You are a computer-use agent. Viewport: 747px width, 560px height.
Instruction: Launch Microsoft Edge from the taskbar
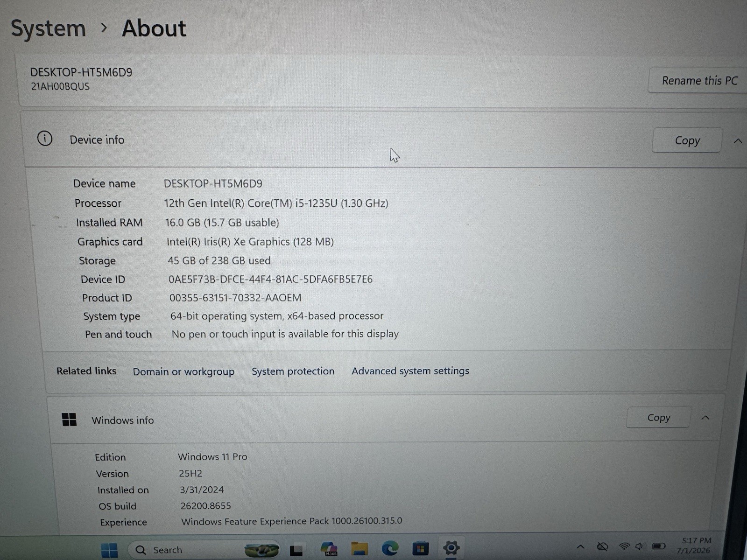[x=390, y=548]
